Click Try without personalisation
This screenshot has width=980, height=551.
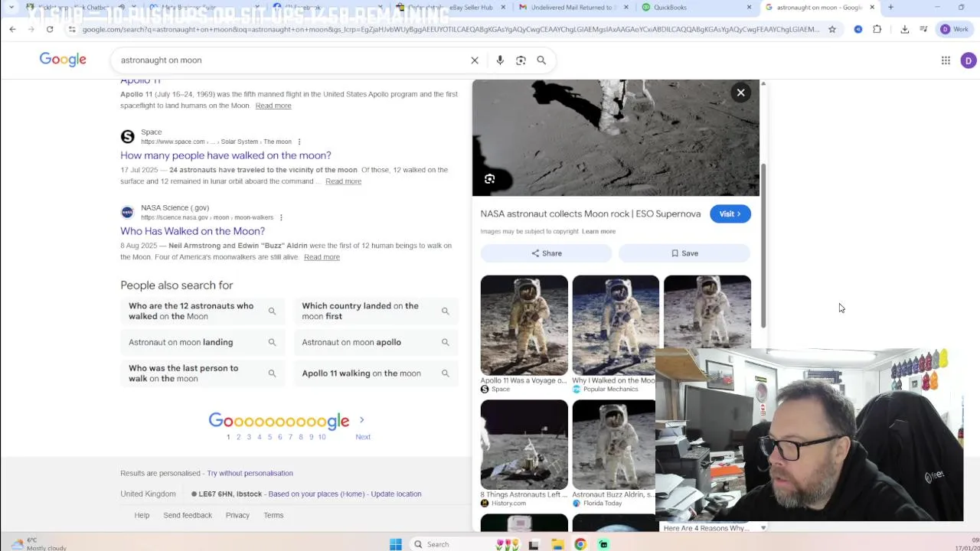coord(250,473)
